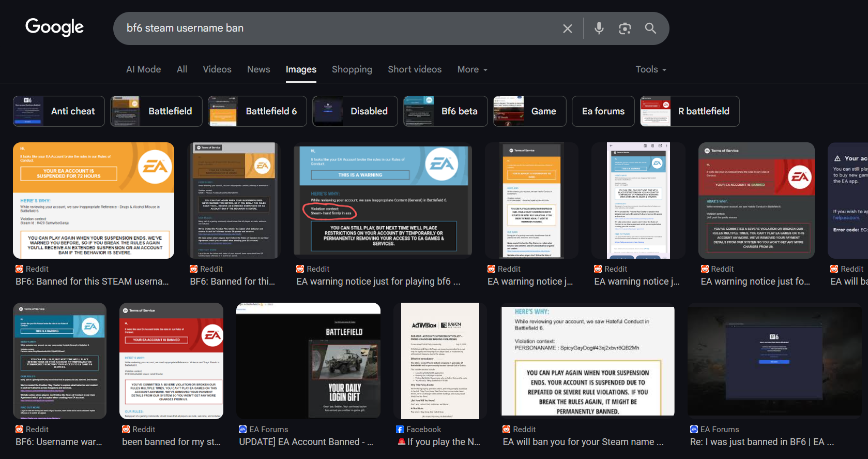Open 'If you play the N...' Facebook link
Screen dimensions: 868x459
439,442
